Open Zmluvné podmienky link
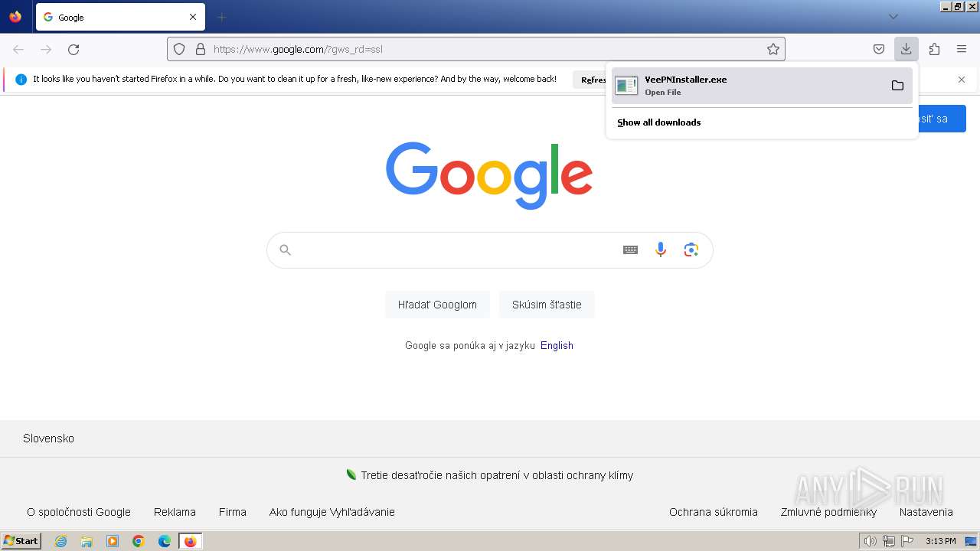Image resolution: width=980 pixels, height=551 pixels. point(828,512)
